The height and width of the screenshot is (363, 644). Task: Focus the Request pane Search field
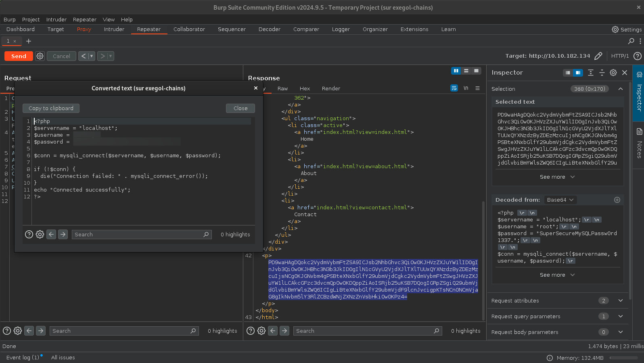tap(124, 331)
